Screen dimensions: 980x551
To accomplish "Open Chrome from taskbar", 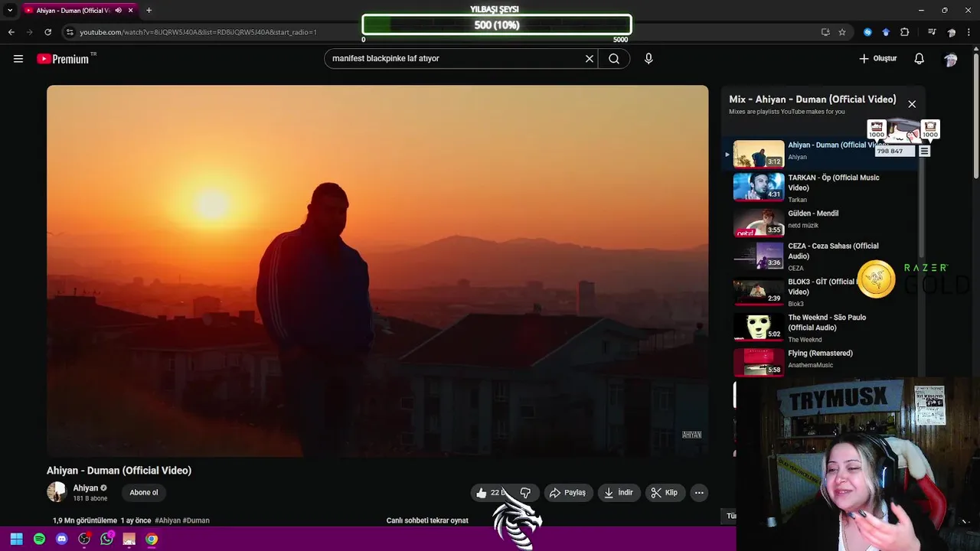I will [152, 539].
